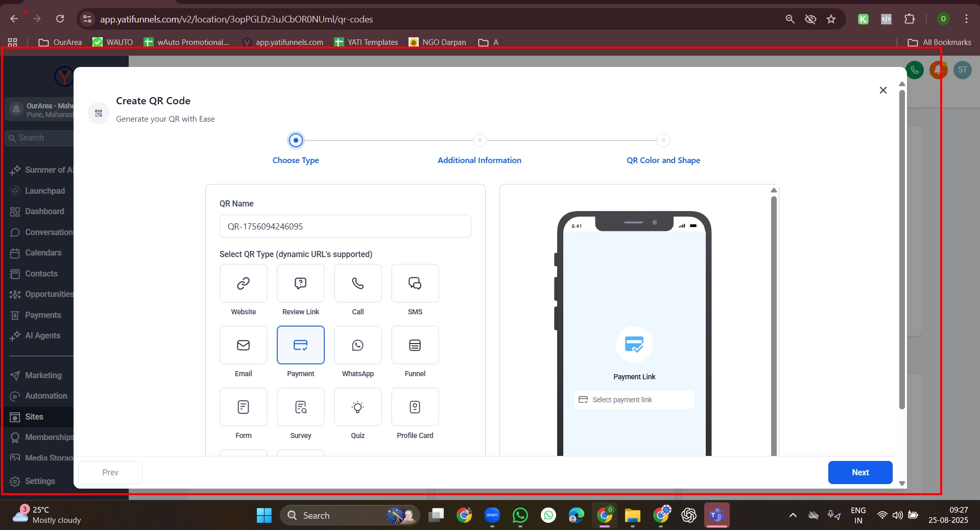Image resolution: width=980 pixels, height=530 pixels.
Task: Select the Funnel QR type icon
Action: coord(415,345)
